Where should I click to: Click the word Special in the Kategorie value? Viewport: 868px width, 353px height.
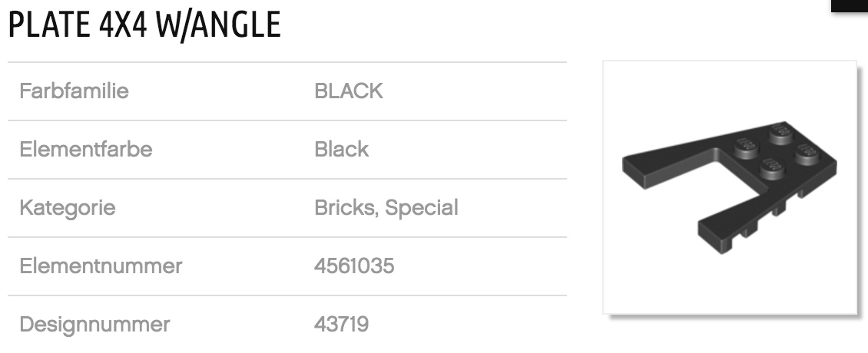pos(422,207)
